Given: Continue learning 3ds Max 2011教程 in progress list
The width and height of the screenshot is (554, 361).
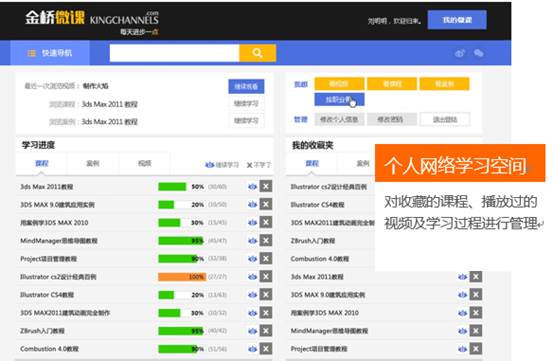Looking at the screenshot, I should point(252,187).
